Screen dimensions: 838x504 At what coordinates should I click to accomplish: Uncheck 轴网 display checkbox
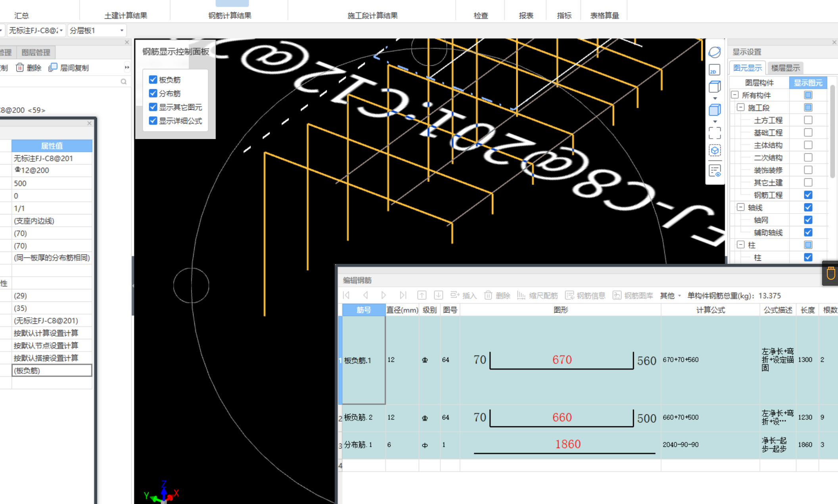coord(808,220)
